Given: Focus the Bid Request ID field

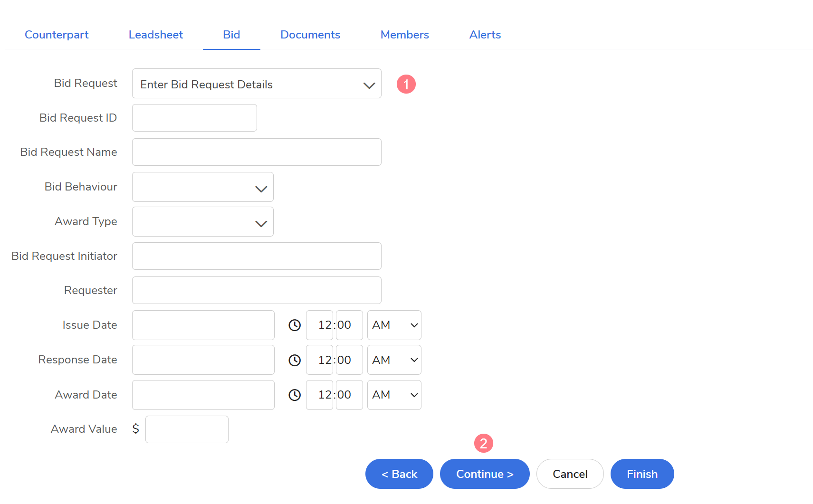Looking at the screenshot, I should (194, 118).
